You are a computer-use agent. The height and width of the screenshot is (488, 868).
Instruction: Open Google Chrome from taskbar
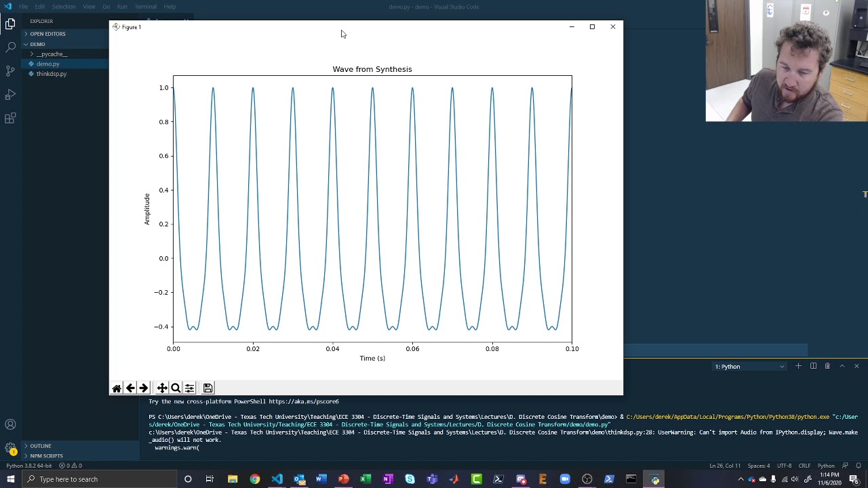pos(255,479)
